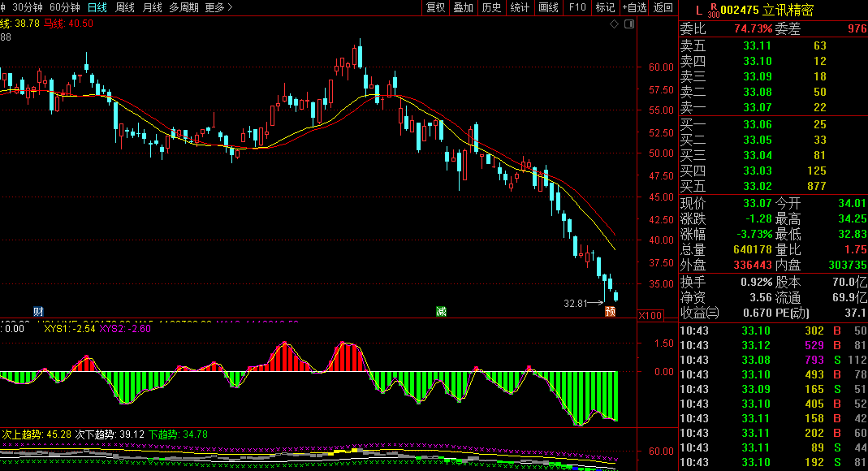Click the 叠加 overlay button
Viewport: 868px width, 471px height.
pyautogui.click(x=464, y=8)
